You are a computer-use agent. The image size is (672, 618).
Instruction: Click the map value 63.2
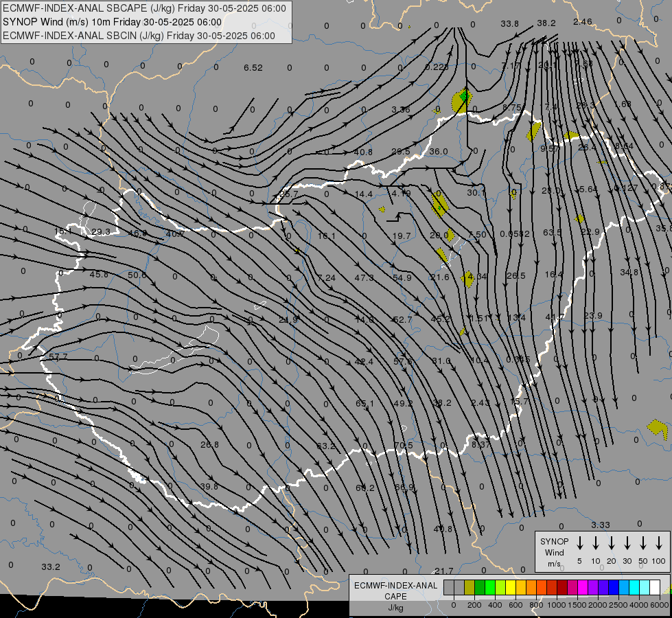click(326, 446)
